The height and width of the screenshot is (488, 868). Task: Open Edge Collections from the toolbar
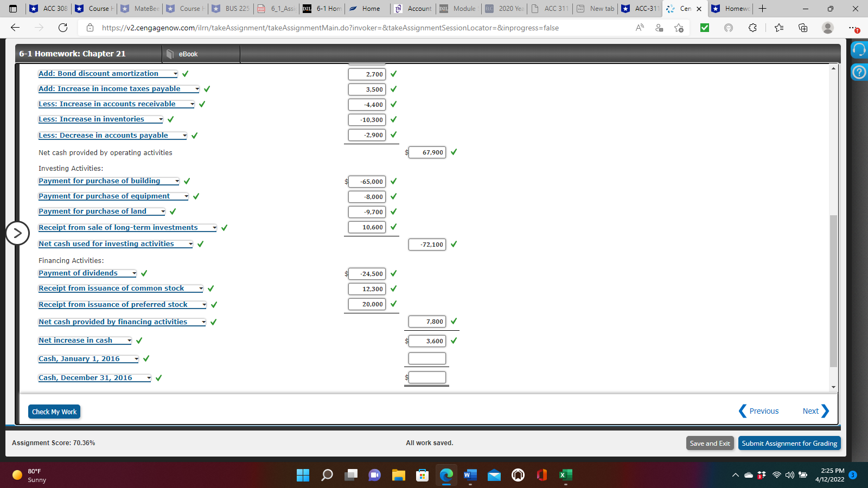click(803, 28)
